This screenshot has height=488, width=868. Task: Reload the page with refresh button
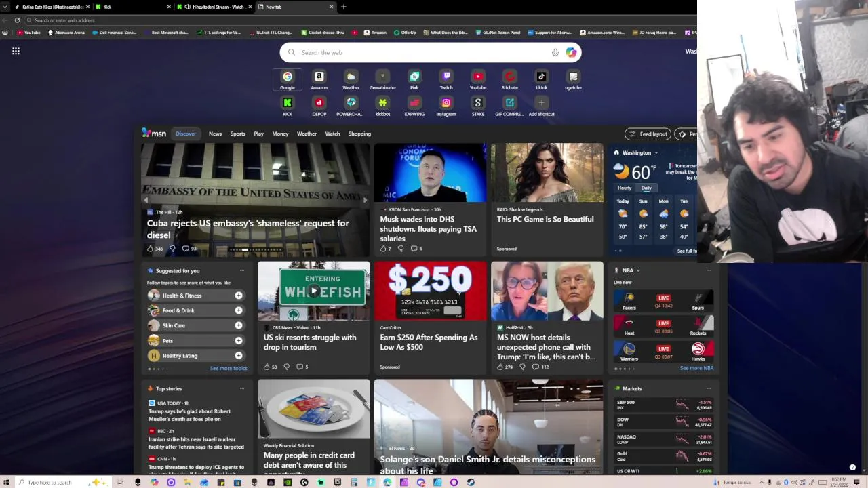17,20
